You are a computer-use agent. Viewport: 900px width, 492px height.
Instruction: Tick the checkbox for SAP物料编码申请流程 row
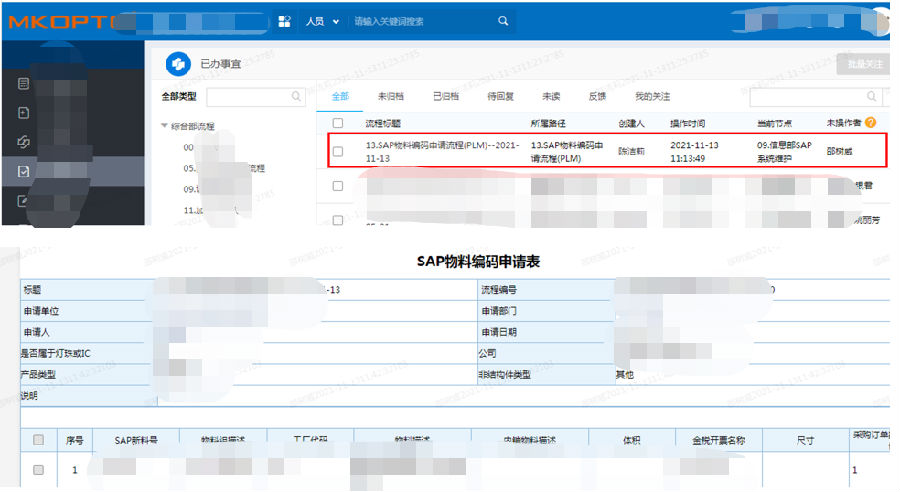338,152
